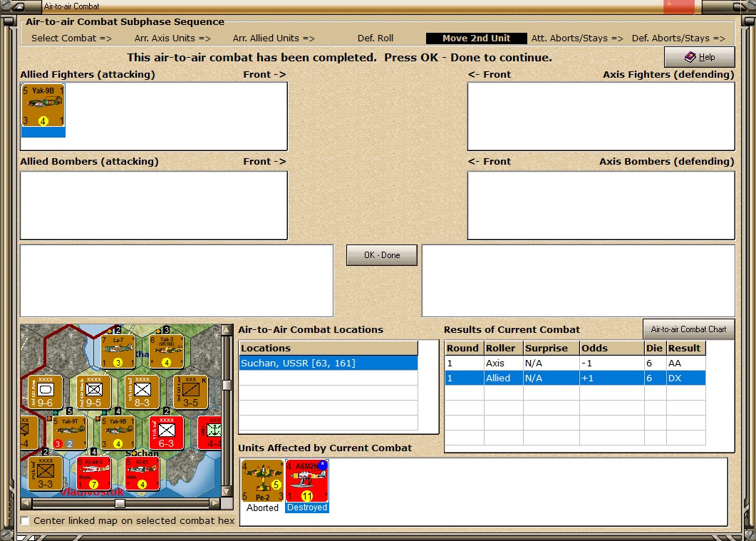Click inside the Axis Fighters (defending) box
This screenshot has width=756, height=541.
pos(601,116)
